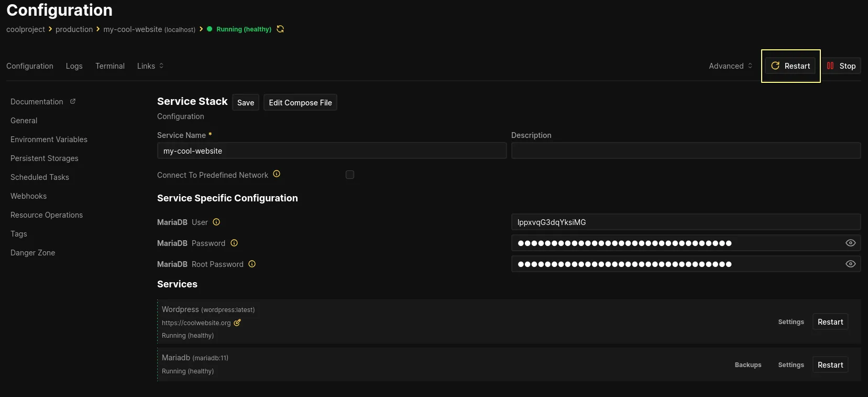Click the Edit Compose File button
868x397 pixels.
[300, 102]
